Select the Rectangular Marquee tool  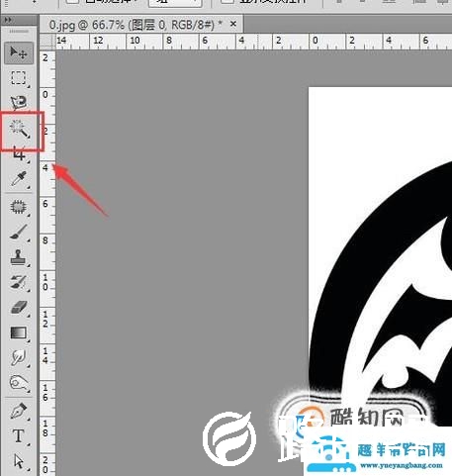pyautogui.click(x=19, y=78)
